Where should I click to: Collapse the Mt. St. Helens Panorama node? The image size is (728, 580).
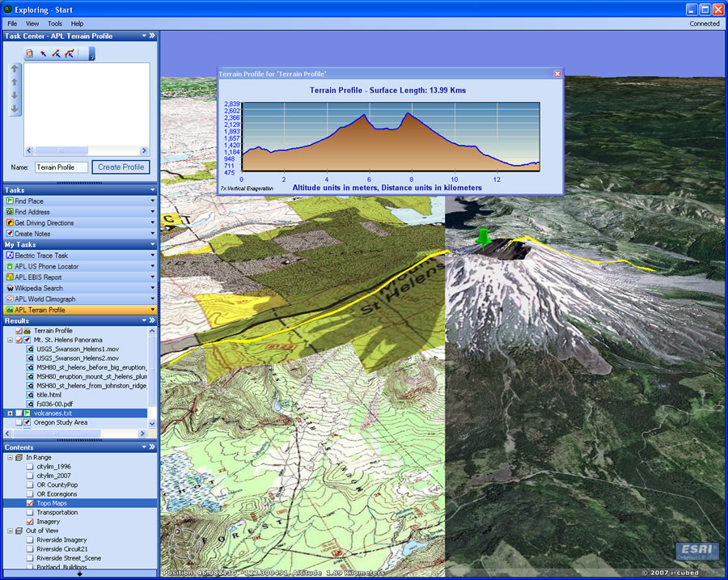coord(10,340)
